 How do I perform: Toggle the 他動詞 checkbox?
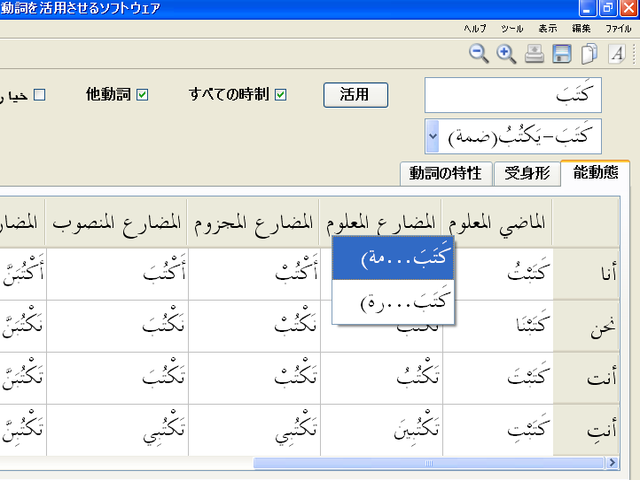coord(142,95)
